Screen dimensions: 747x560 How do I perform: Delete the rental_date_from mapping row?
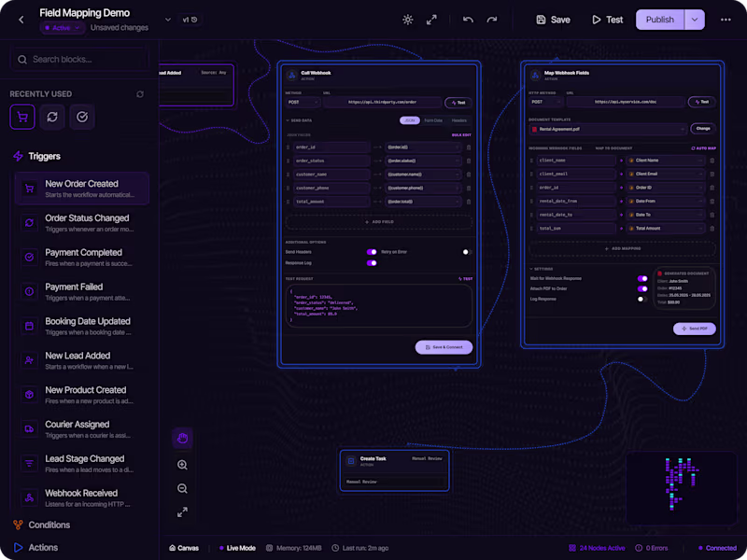(x=712, y=202)
